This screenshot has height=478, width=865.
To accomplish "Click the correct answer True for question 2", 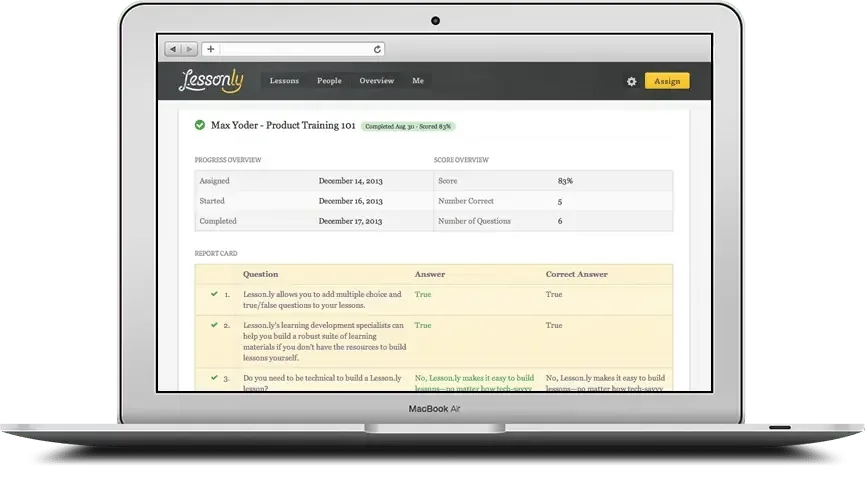I will (x=554, y=325).
